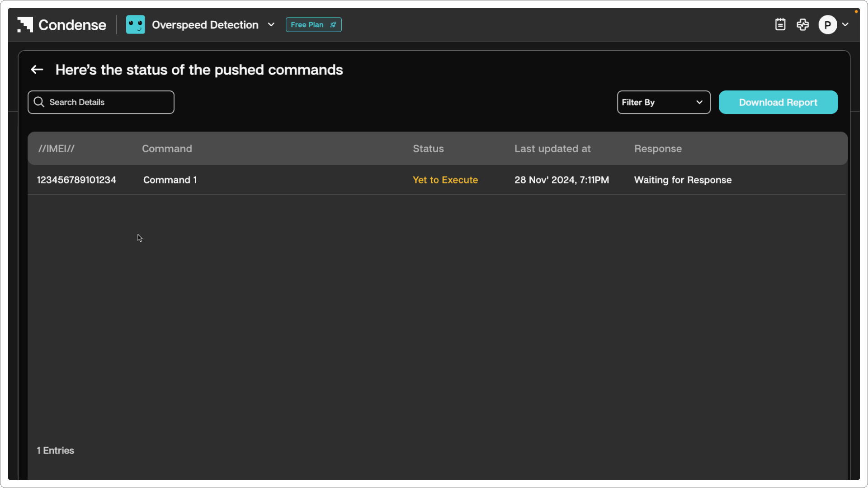Click IMEI 123456789101234 cell
This screenshot has height=488, width=868.
pyautogui.click(x=76, y=180)
